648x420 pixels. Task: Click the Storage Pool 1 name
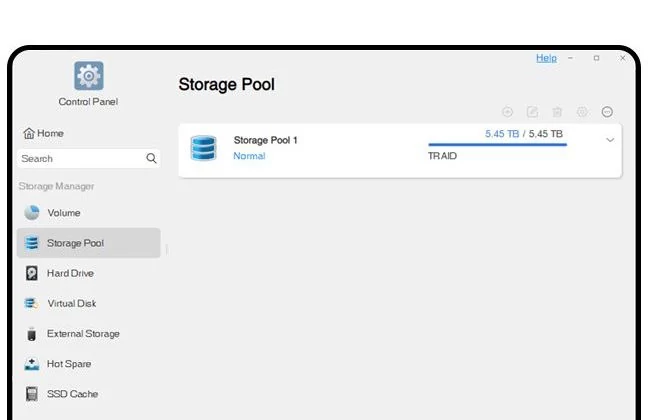click(265, 140)
